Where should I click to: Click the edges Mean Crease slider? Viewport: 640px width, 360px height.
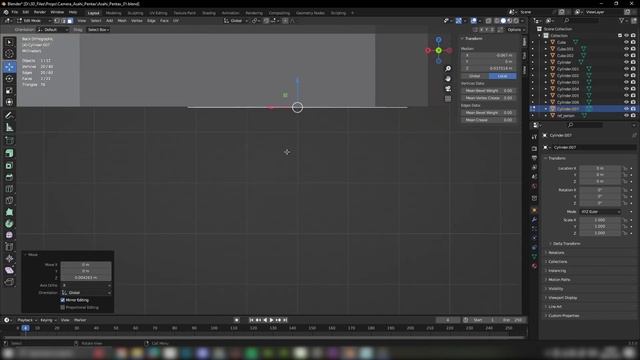[x=489, y=120]
